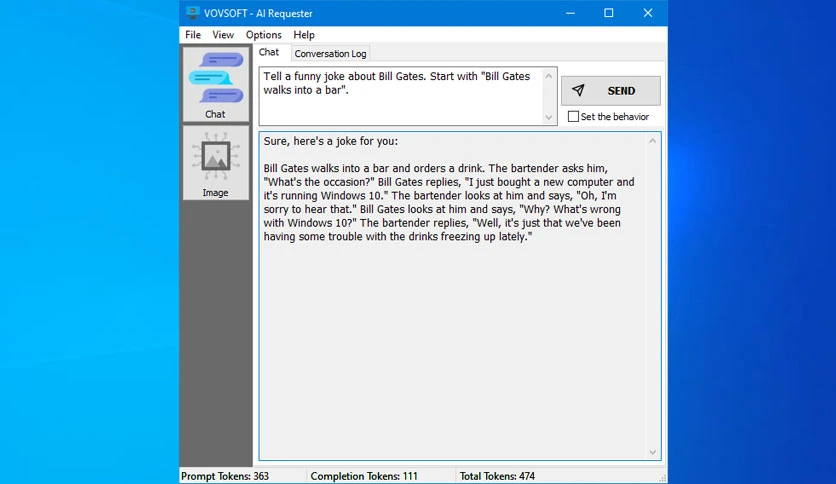
Task: Click the "Completion Tokens: 111" status entry
Action: point(364,476)
